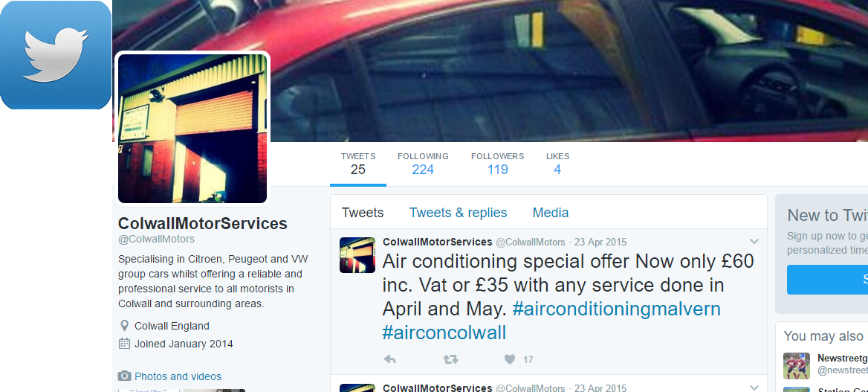Click the location pin icon by Colwall England
This screenshot has width=868, height=392.
tap(125, 326)
